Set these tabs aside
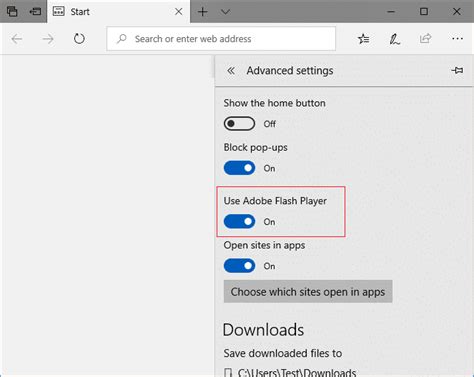 (x=35, y=11)
